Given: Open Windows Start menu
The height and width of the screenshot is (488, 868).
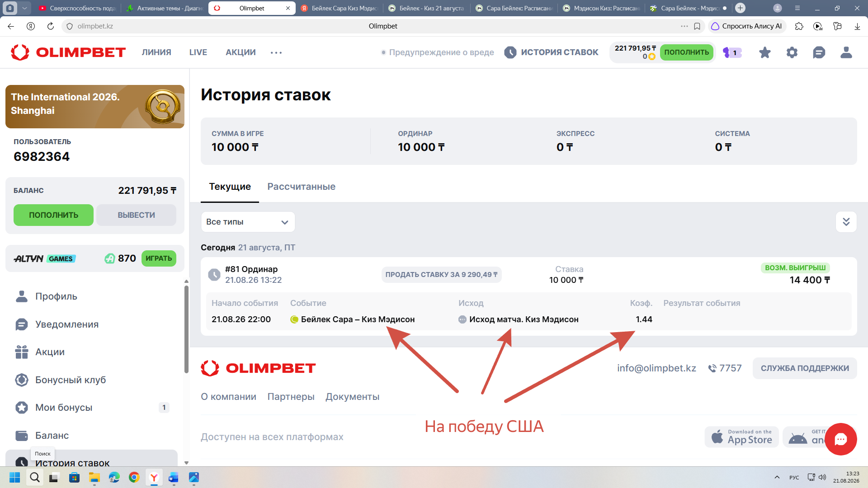Looking at the screenshot, I should point(14,477).
